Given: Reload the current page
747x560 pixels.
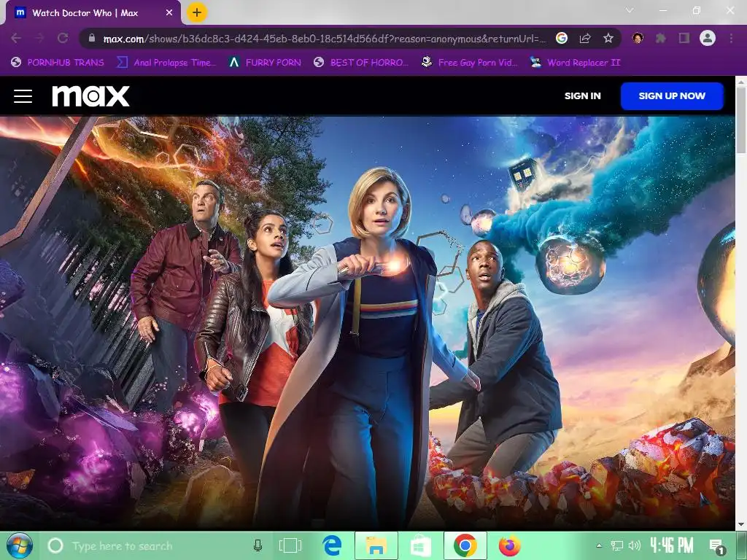Looking at the screenshot, I should (63, 38).
